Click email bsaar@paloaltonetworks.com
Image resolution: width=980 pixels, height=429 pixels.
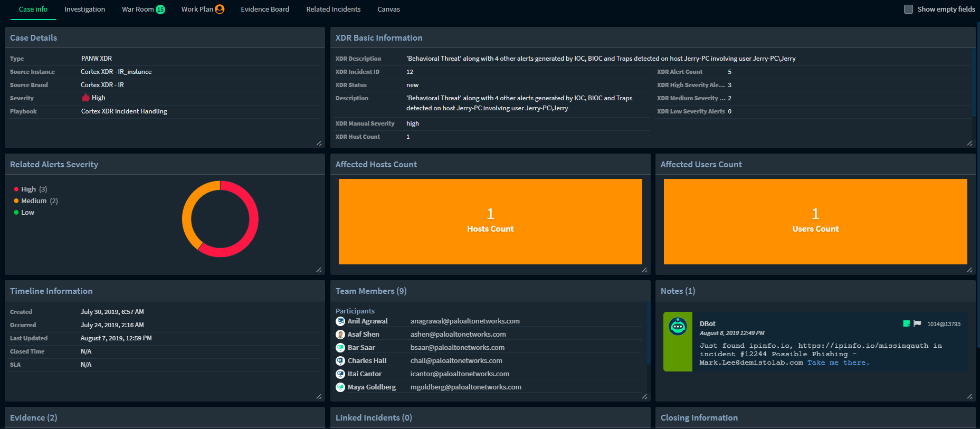click(458, 347)
